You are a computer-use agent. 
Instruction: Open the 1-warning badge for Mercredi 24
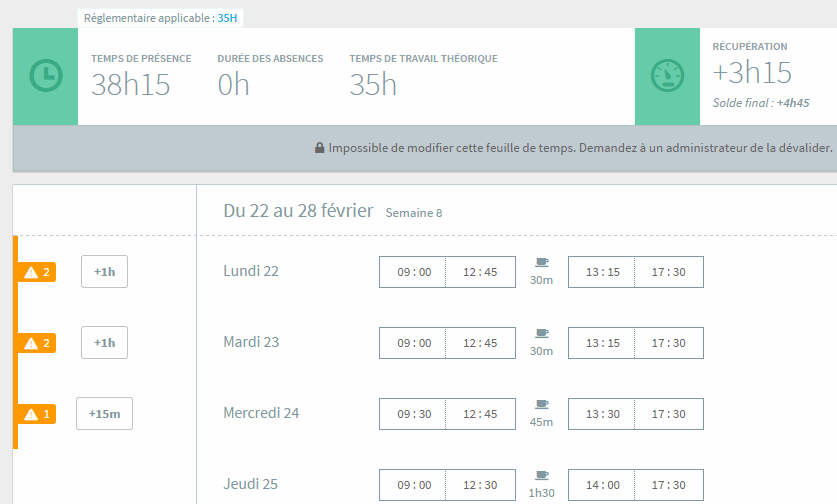point(37,414)
